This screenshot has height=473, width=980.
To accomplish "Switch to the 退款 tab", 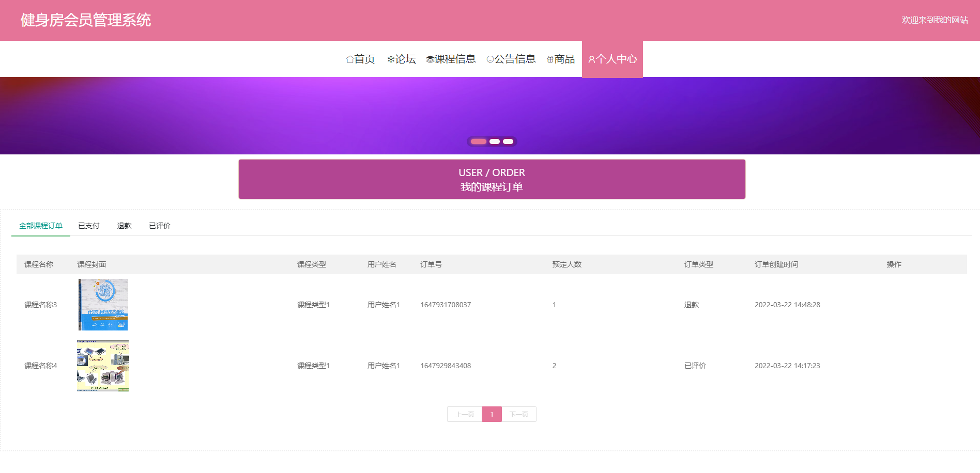I will click(x=124, y=226).
